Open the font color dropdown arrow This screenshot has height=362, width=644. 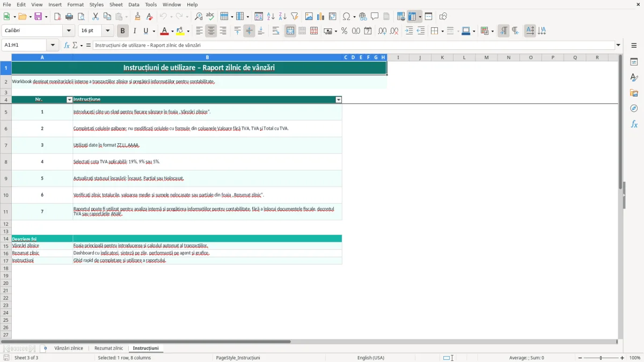(x=172, y=32)
